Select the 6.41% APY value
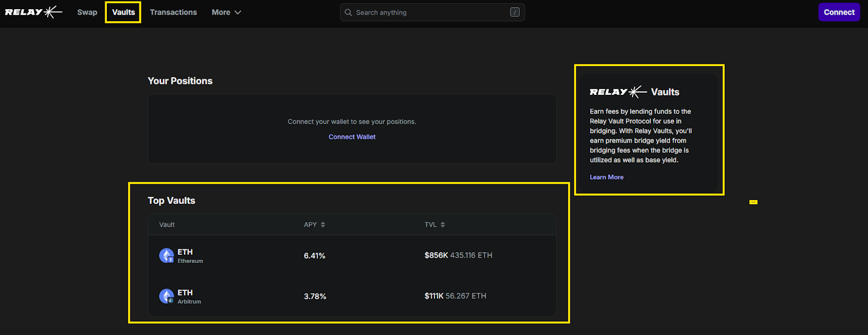868x335 pixels. pos(315,255)
